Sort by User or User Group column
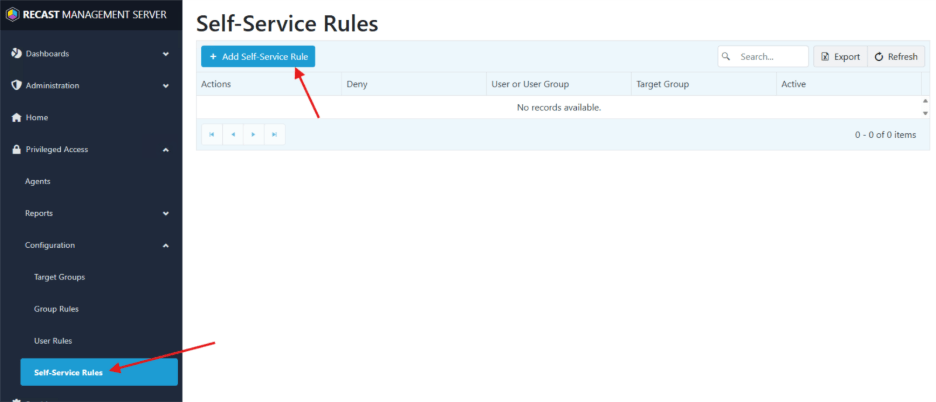Viewport: 936px width, 402px height. [x=559, y=84]
